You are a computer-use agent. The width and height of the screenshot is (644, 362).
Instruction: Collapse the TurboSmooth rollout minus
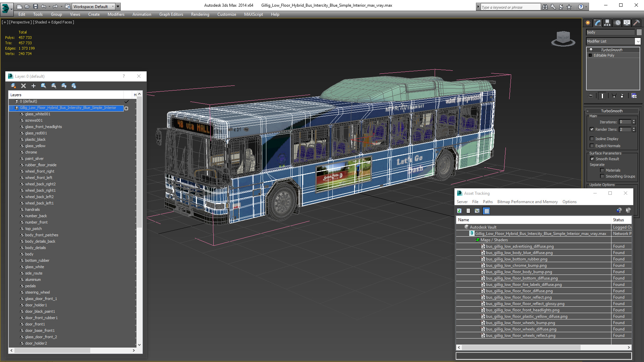coord(588,111)
